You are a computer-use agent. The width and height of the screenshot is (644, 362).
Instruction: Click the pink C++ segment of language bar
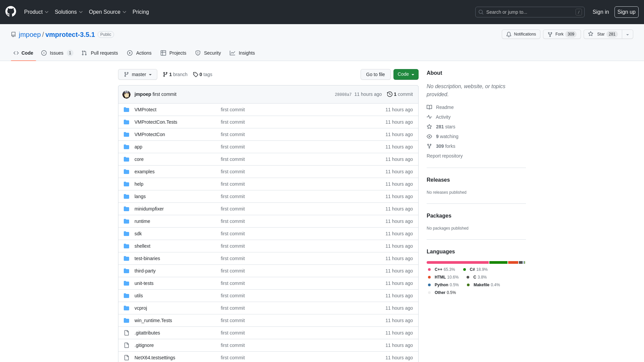click(x=458, y=262)
